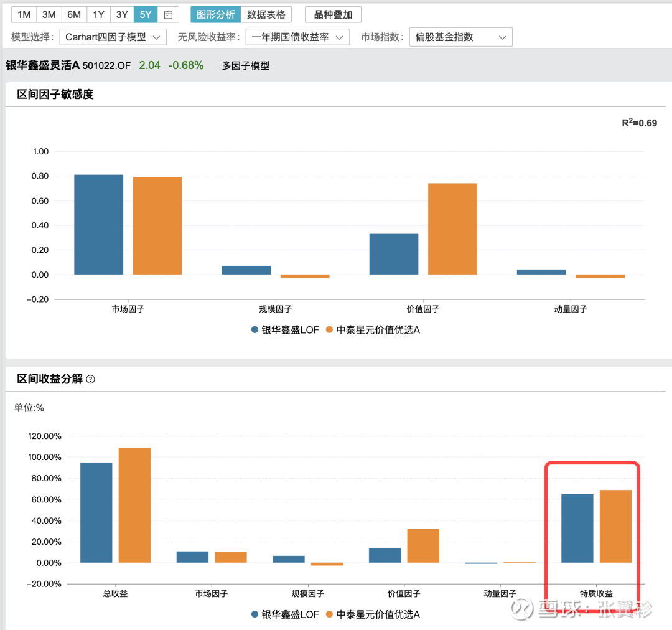Click the 特质收益 axis label
Image resolution: width=672 pixels, height=630 pixels.
(596, 593)
